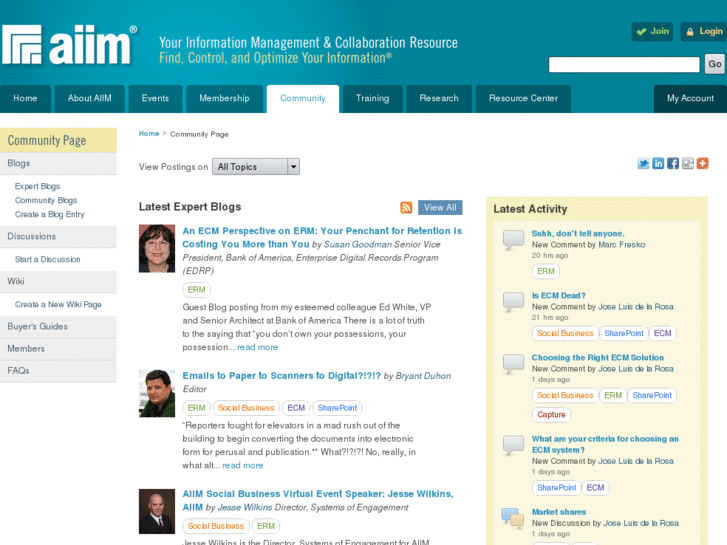Click discussion icon beside Market shares
Image resolution: width=727 pixels, height=545 pixels.
(512, 518)
